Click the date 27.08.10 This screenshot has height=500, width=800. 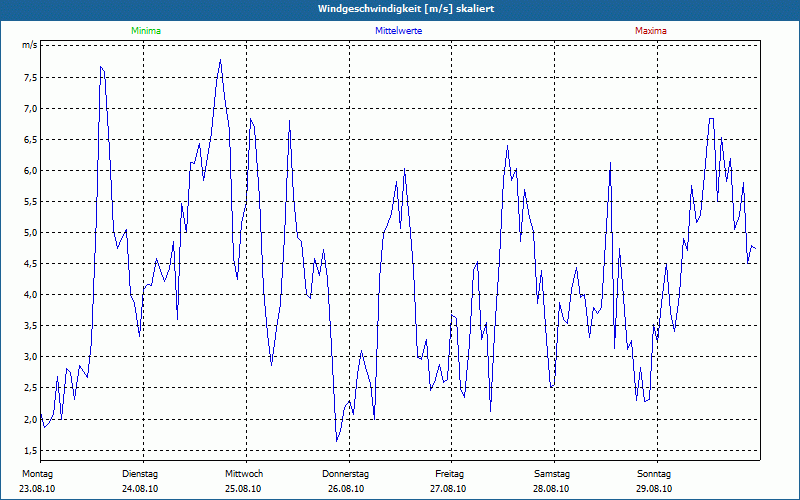click(x=448, y=489)
